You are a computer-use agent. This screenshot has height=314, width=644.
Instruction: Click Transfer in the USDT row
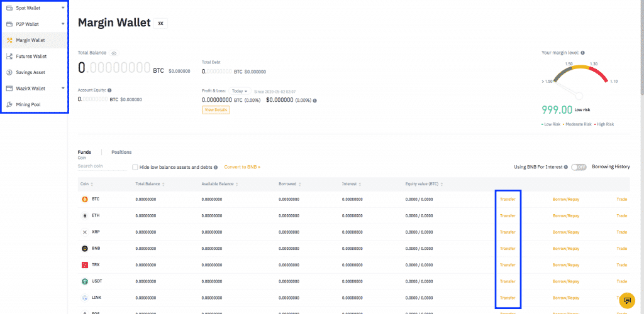[508, 281]
